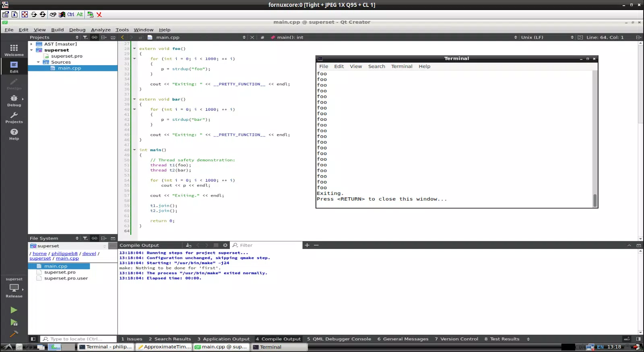Click filter icon in Projects pane header

(x=85, y=37)
